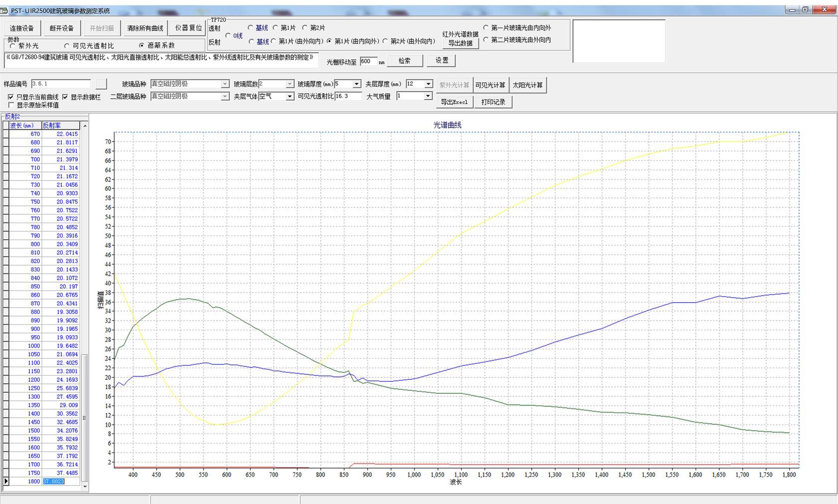This screenshot has width=838, height=504.
Task: Select the 基线 radio in the 反射 row
Action: coord(251,41)
